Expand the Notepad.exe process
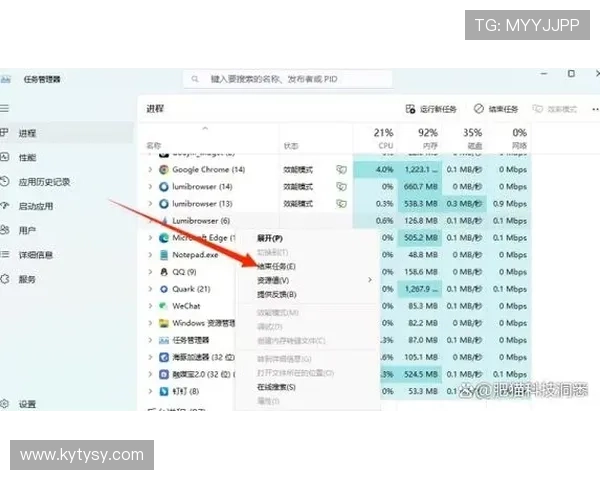Image resolution: width=600 pixels, height=480 pixels. (150, 255)
